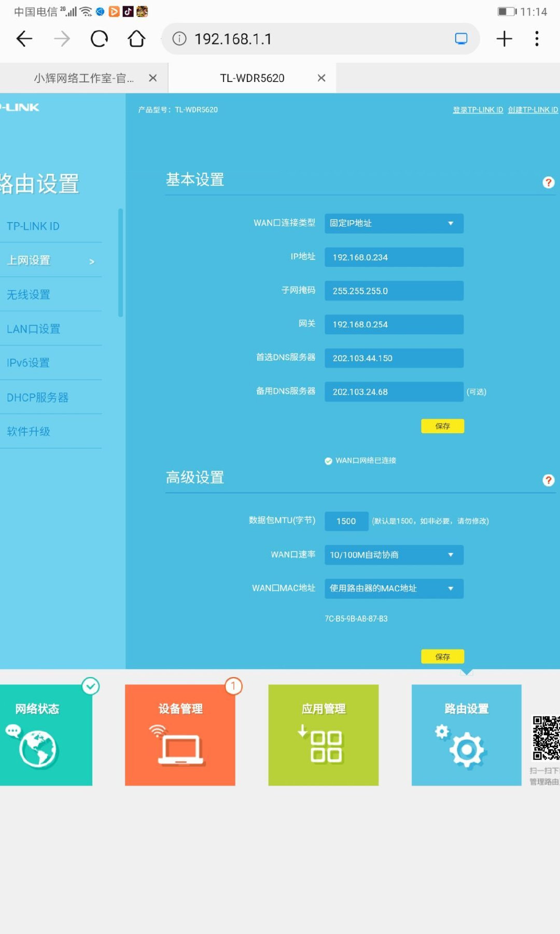
Task: Save advanced settings with lower 保存 button
Action: (x=442, y=657)
